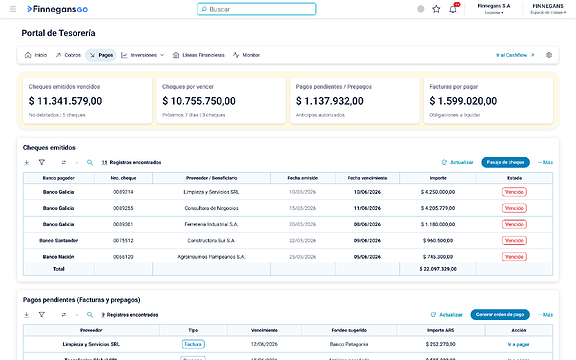The image size is (576, 360).
Task: Sort by Fecha vencimiento column header
Action: [367, 178]
